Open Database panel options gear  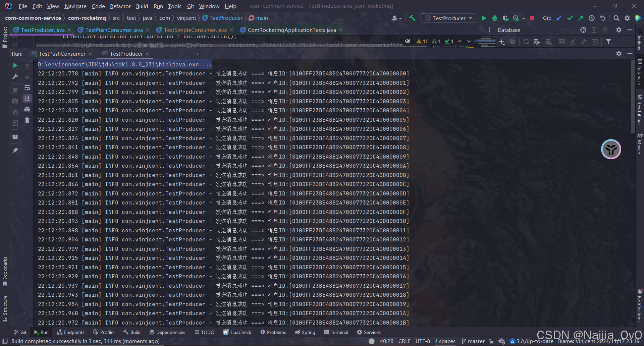[x=619, y=30]
